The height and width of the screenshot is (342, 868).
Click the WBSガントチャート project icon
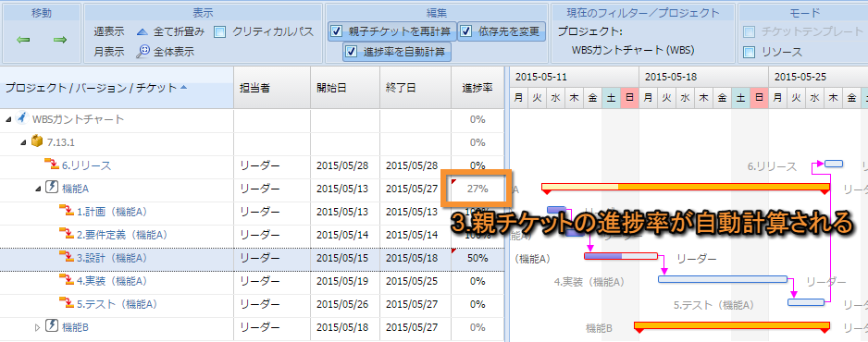21,118
